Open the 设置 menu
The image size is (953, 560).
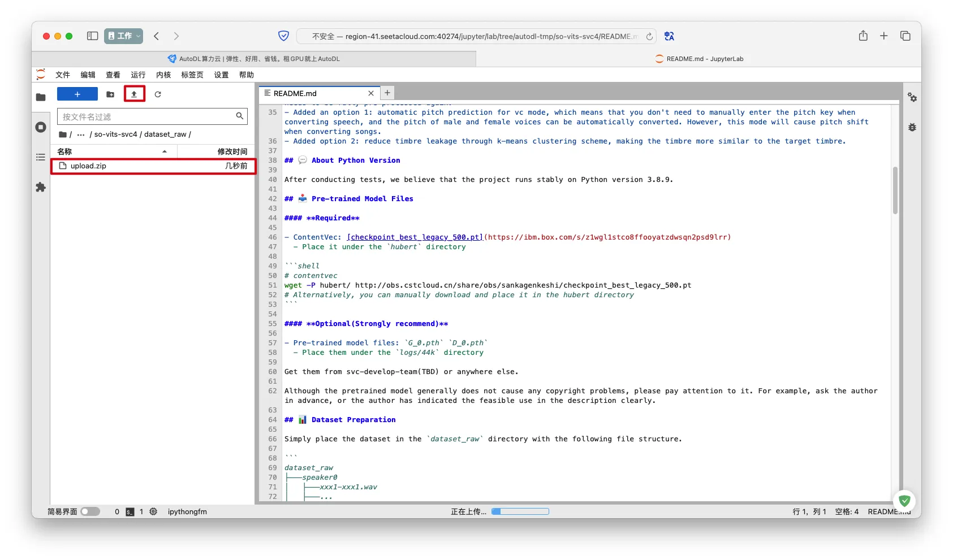point(221,75)
